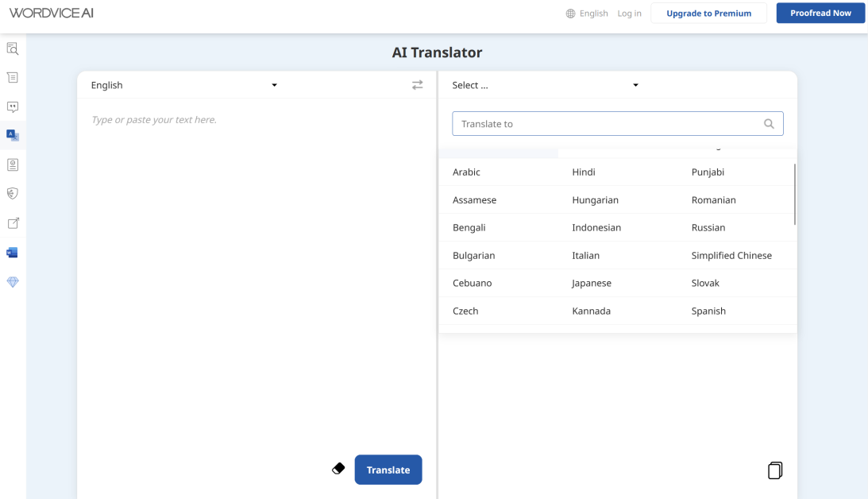Click the Microsoft Word add-in icon
The height and width of the screenshot is (499, 868).
13,253
